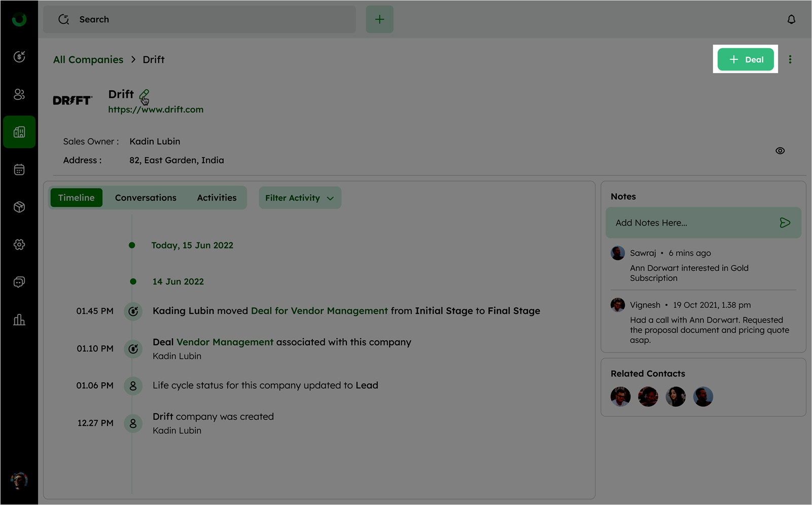Expand the Filter Activity dropdown
The image size is (812, 505).
tap(300, 198)
